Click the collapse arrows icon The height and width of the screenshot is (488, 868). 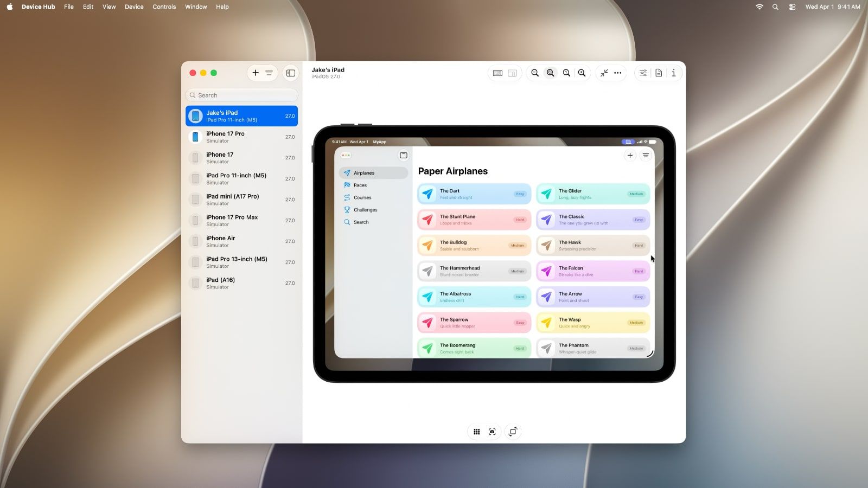604,73
